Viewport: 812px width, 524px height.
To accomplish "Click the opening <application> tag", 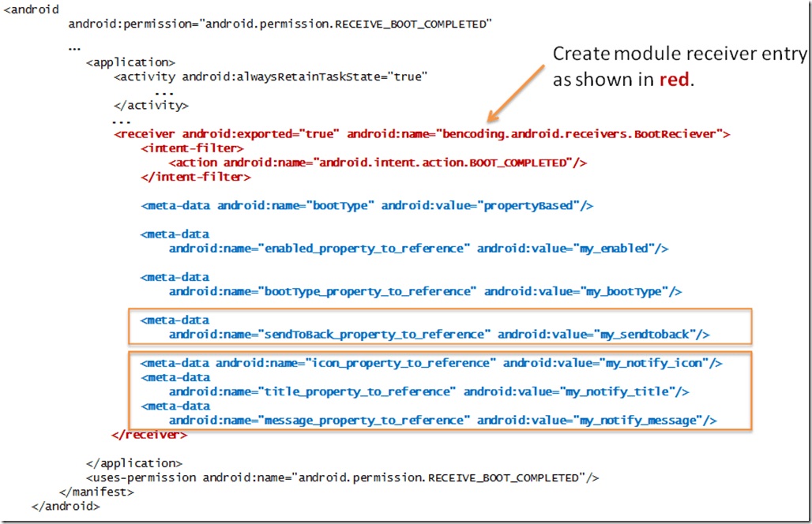I will point(130,62).
